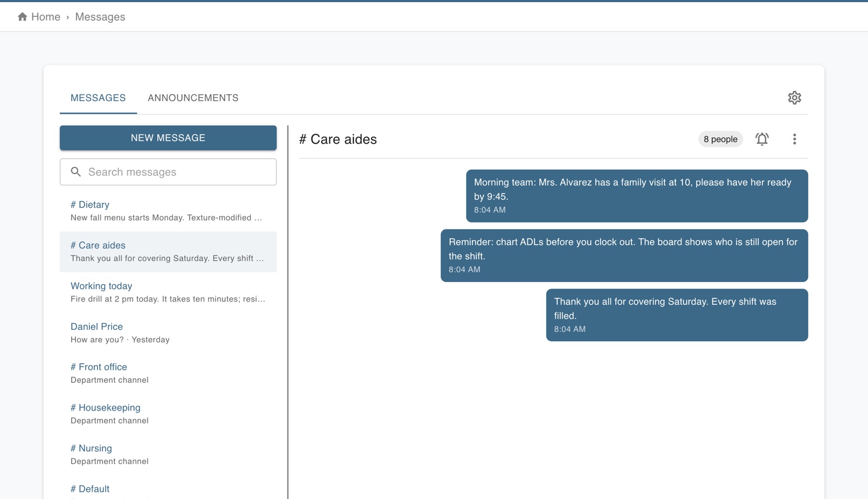Switch to the Announcements tab
This screenshot has width=868, height=499.
pyautogui.click(x=193, y=98)
